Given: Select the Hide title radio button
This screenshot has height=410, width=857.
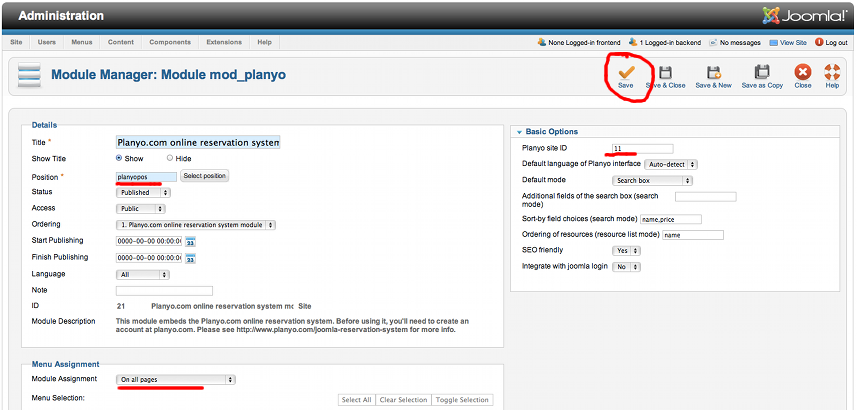Looking at the screenshot, I should tap(170, 158).
